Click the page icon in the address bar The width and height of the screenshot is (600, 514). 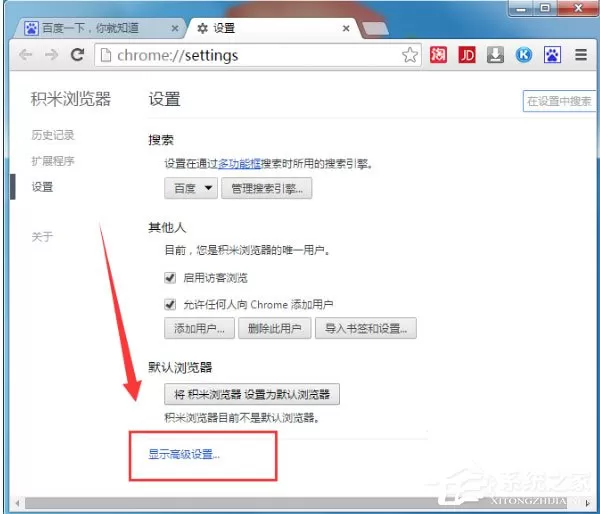pos(106,55)
